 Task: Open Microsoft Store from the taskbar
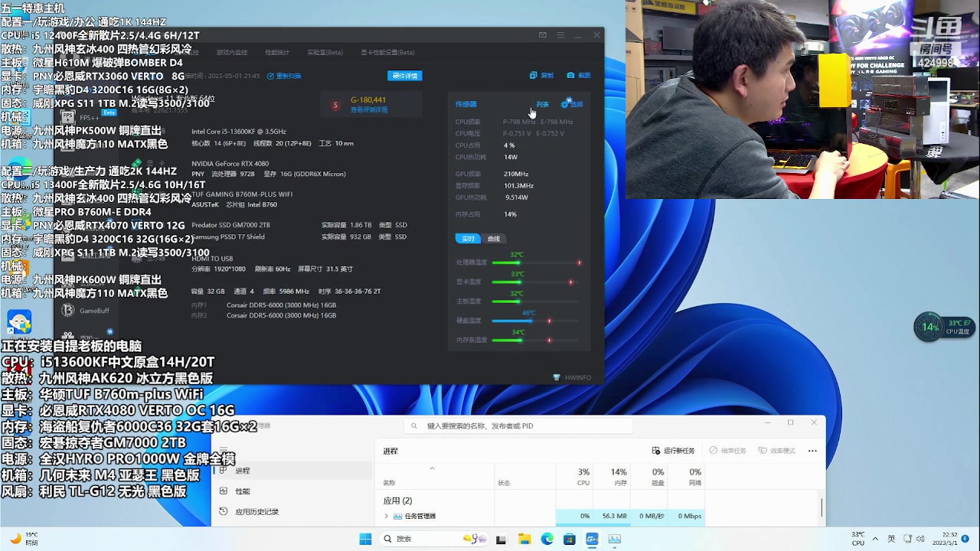570,539
